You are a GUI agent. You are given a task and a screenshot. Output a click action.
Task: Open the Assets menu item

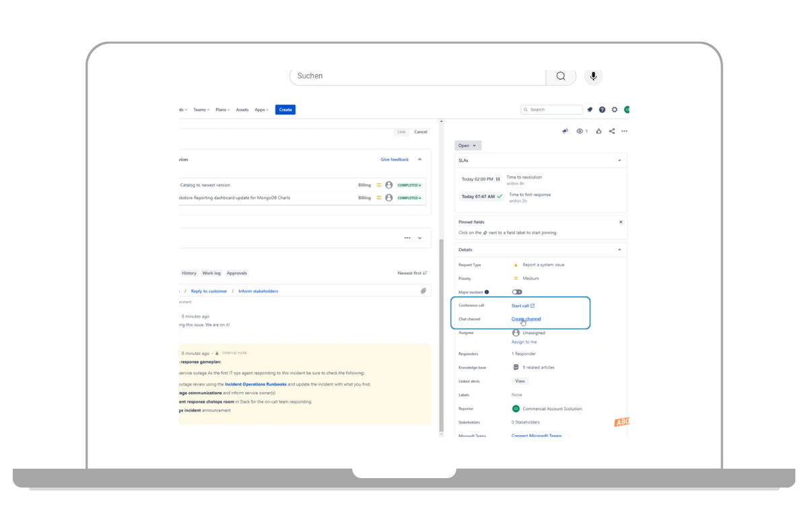click(242, 110)
